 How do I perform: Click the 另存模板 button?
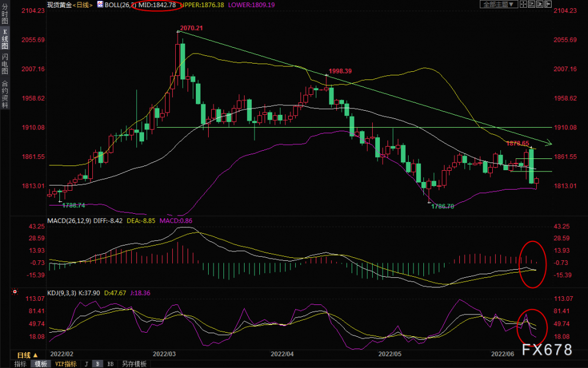point(134,364)
